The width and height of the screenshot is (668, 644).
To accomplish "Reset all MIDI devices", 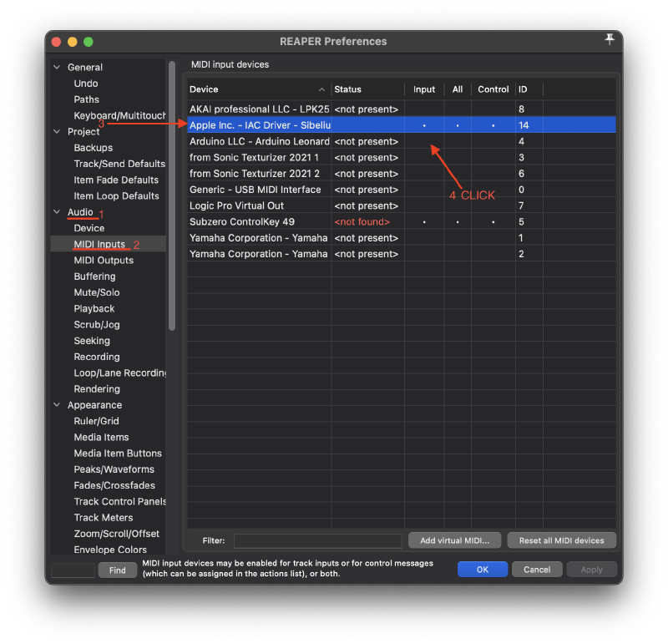I will (561, 540).
